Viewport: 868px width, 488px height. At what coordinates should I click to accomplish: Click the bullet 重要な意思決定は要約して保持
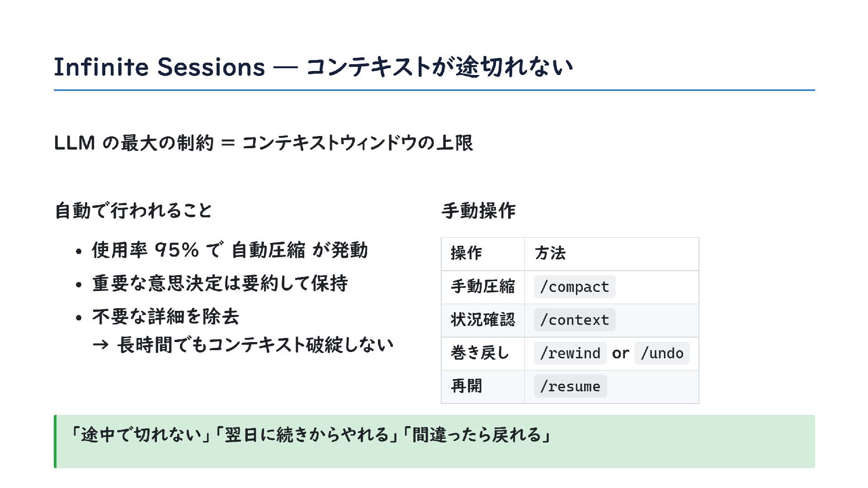point(220,283)
